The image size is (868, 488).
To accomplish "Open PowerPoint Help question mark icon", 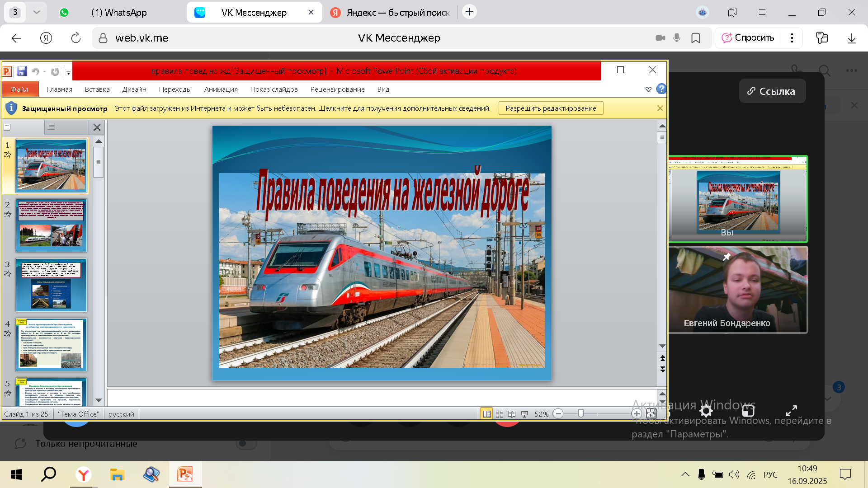I will (661, 89).
